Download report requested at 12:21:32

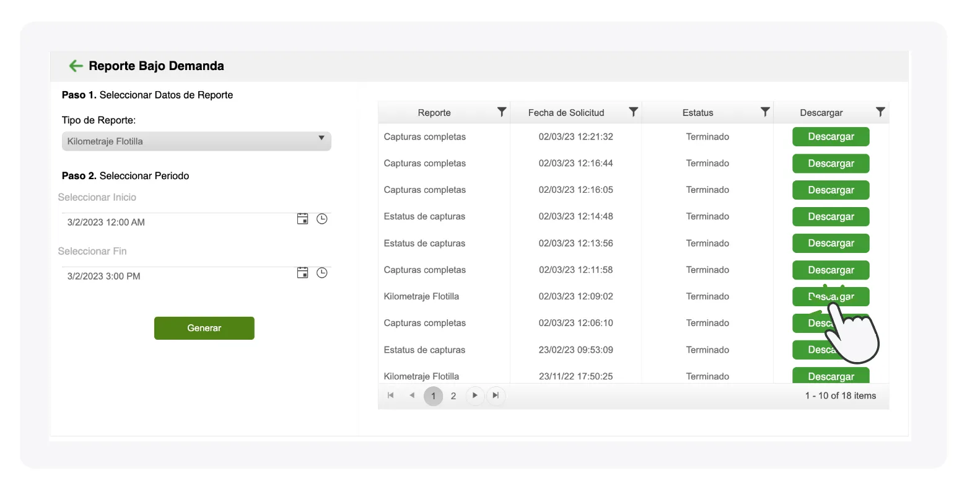(x=831, y=137)
